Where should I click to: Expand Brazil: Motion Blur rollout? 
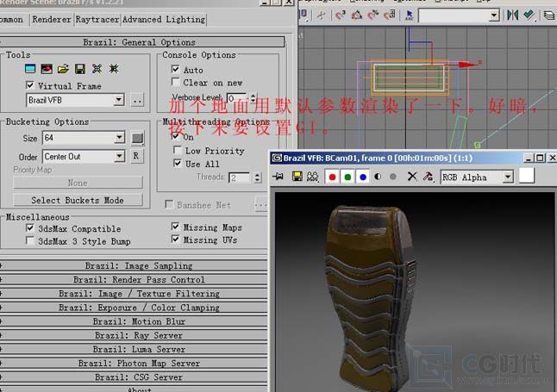pyautogui.click(x=134, y=321)
